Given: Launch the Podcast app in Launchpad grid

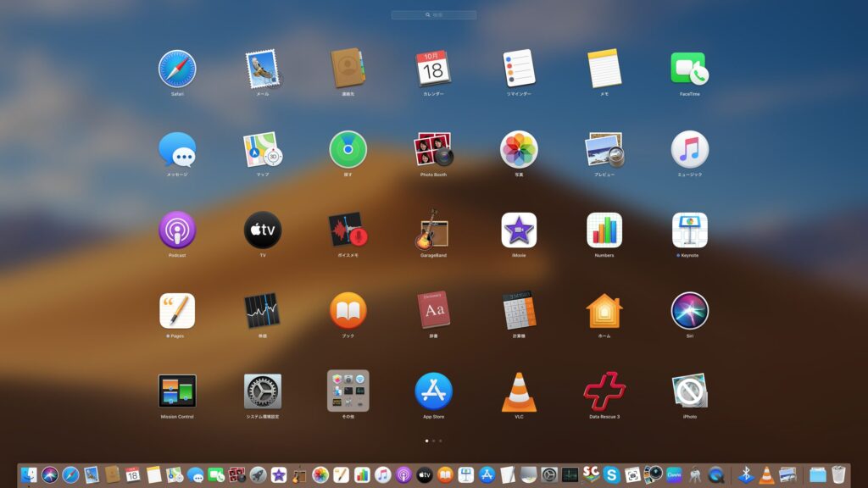Looking at the screenshot, I should 177,230.
